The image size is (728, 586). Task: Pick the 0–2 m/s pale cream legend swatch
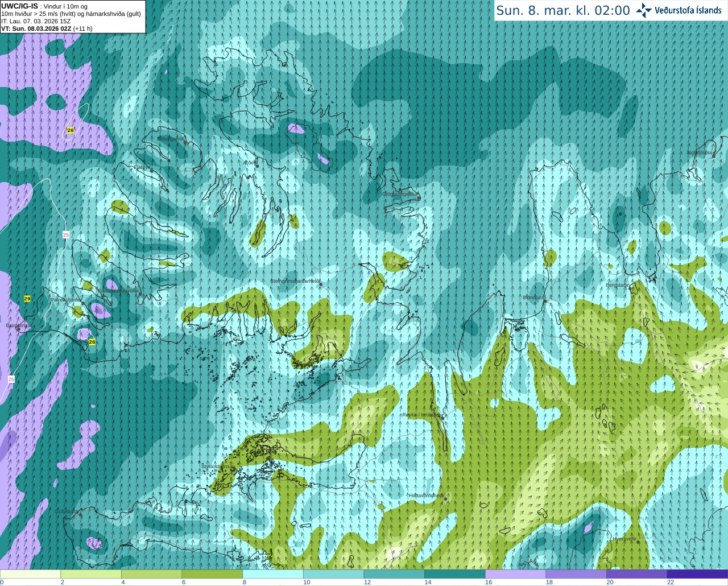click(x=30, y=574)
